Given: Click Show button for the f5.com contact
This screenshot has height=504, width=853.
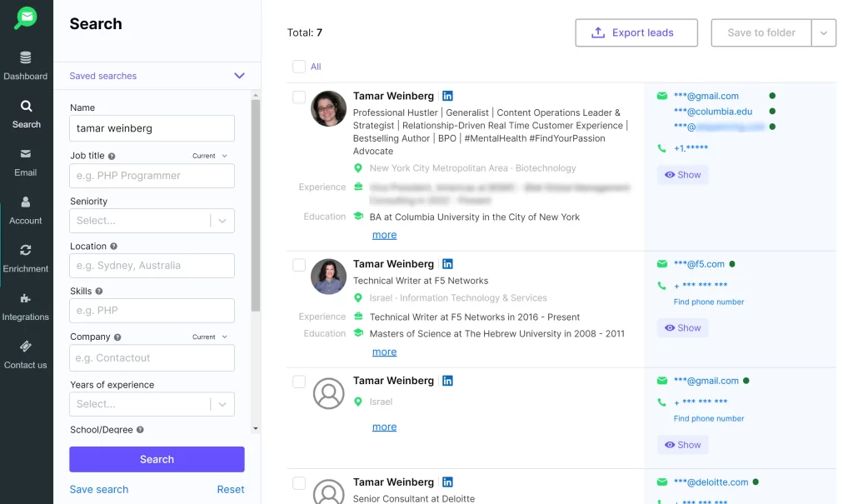Looking at the screenshot, I should click(x=683, y=327).
